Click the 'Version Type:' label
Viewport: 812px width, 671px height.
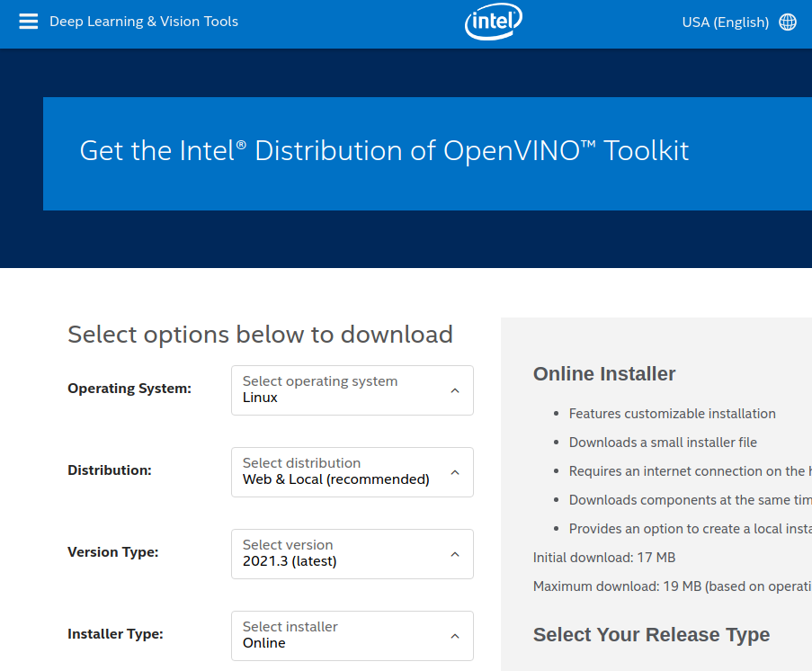(x=113, y=552)
